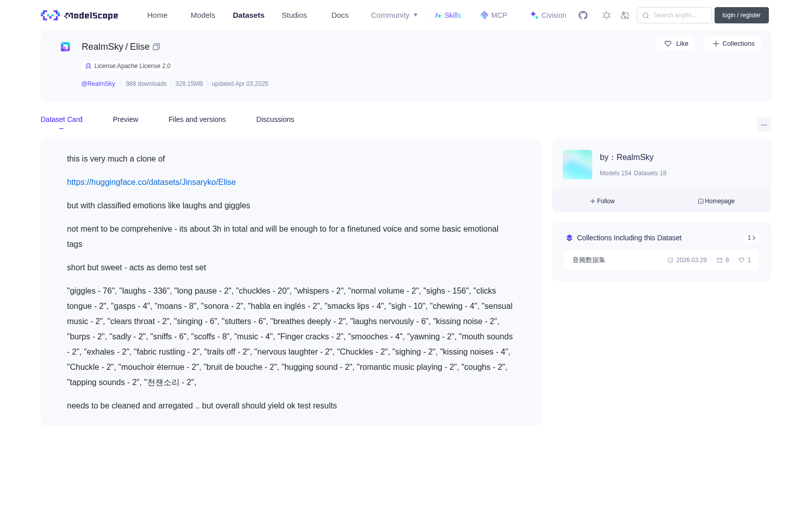
Task: Click the Collections button
Action: click(x=733, y=44)
